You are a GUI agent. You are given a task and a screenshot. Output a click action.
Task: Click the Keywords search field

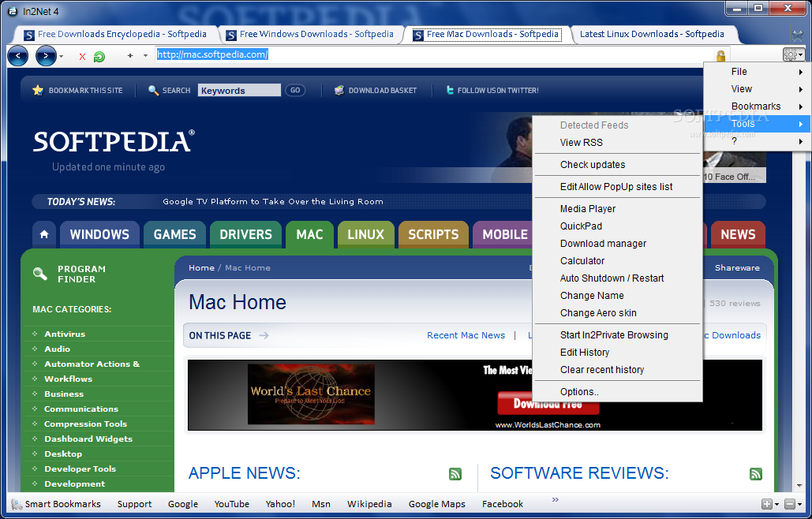[x=239, y=90]
